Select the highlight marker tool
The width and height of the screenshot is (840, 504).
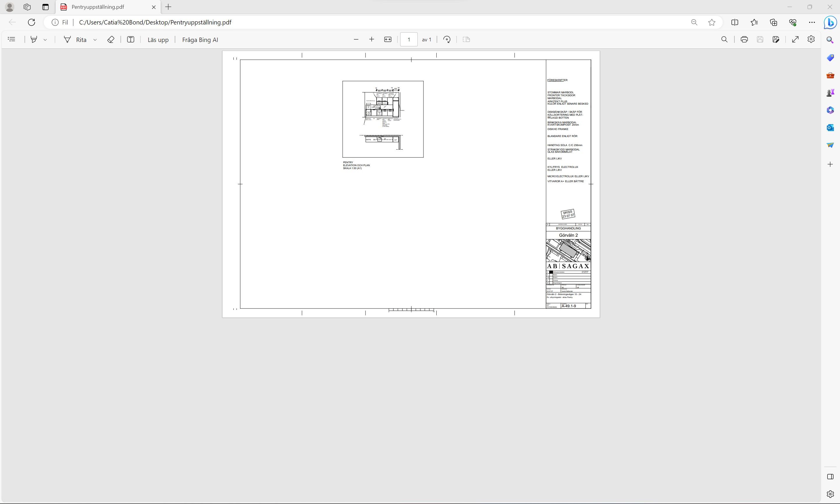34,39
